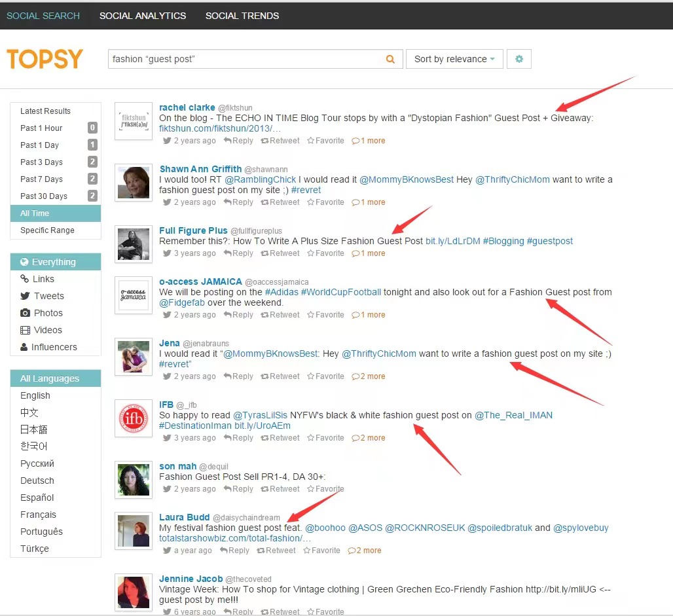This screenshot has height=616, width=673.
Task: Reply to Full Figure Plus tweet
Action: pyautogui.click(x=239, y=253)
